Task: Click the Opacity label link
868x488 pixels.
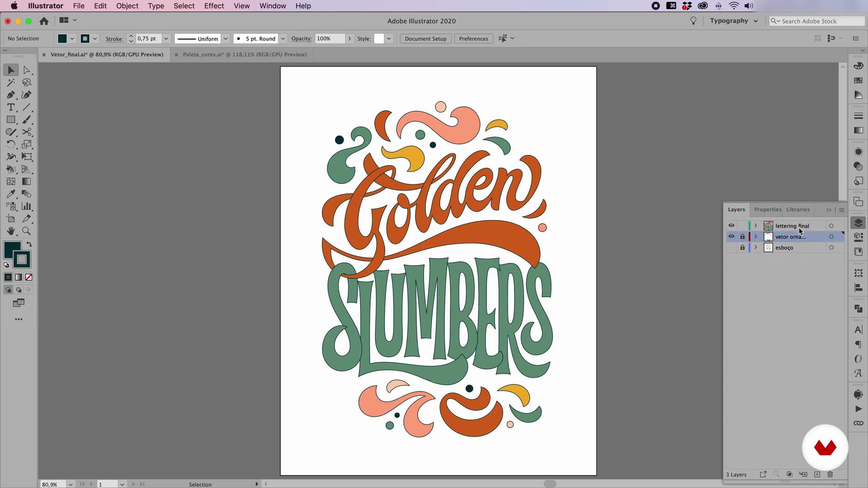Action: click(x=302, y=39)
